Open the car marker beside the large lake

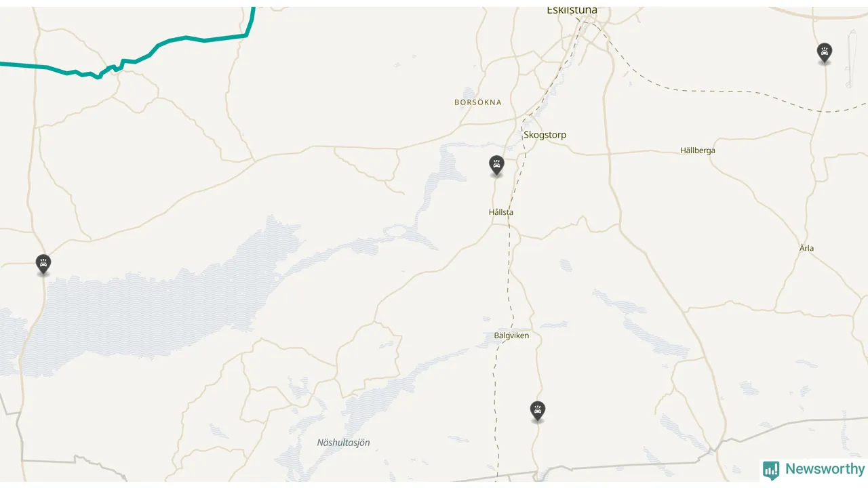point(43,264)
